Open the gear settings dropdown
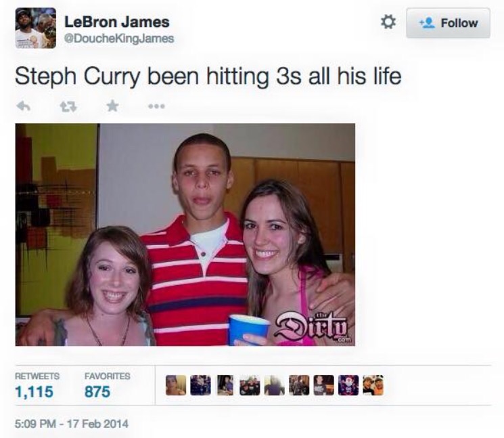Screen dimensions: 504x438 point(388,22)
